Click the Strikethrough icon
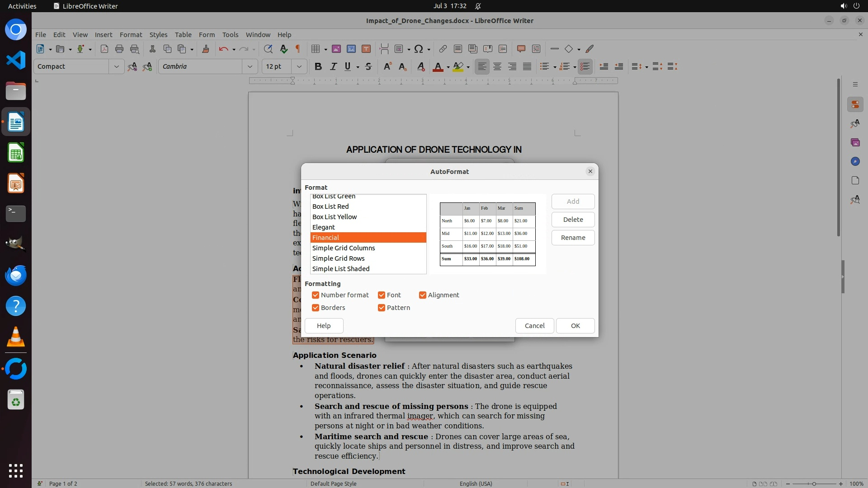The width and height of the screenshot is (868, 488). pyautogui.click(x=368, y=66)
